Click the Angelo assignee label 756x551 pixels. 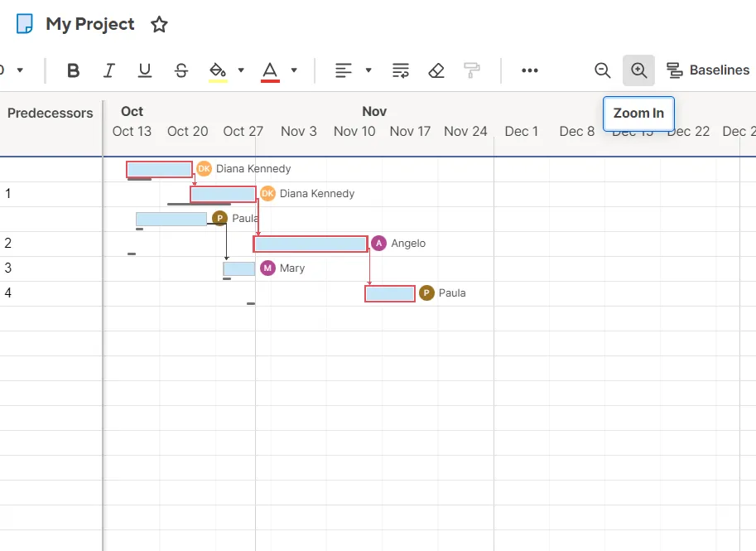(x=408, y=243)
